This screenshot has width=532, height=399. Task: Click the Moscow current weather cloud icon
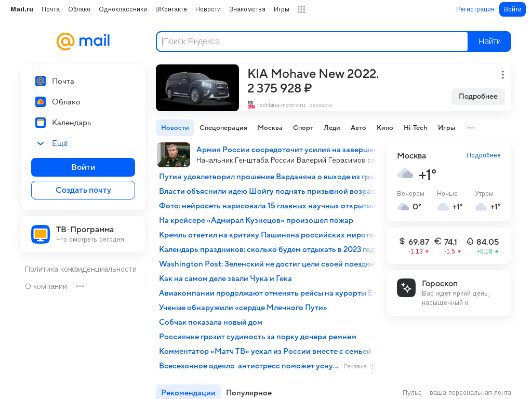click(x=405, y=174)
